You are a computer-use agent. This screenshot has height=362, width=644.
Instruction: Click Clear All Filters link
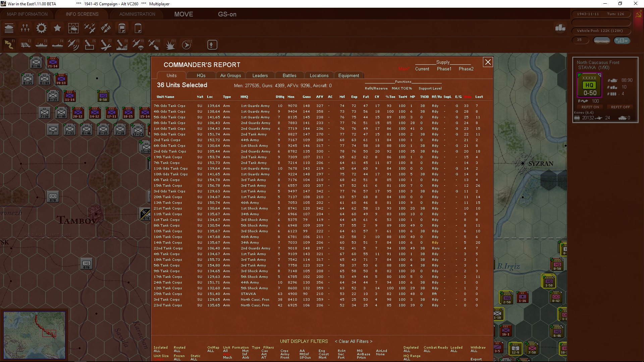click(x=354, y=341)
